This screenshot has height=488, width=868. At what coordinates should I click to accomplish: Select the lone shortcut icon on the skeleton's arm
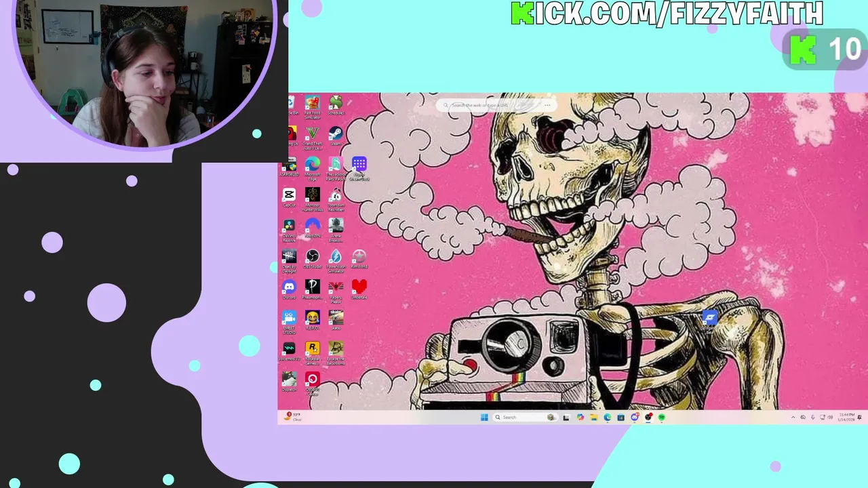(709, 321)
